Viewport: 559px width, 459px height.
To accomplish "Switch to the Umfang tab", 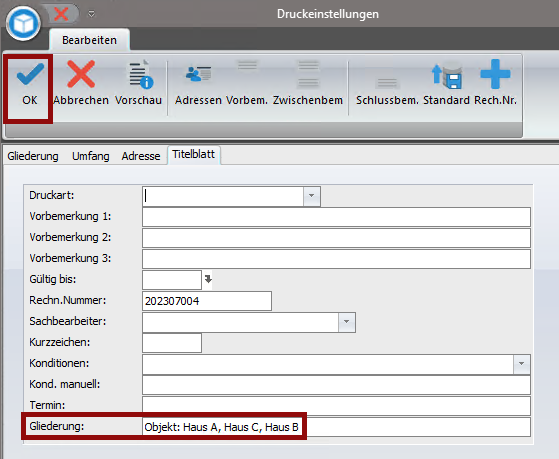I will (x=91, y=156).
